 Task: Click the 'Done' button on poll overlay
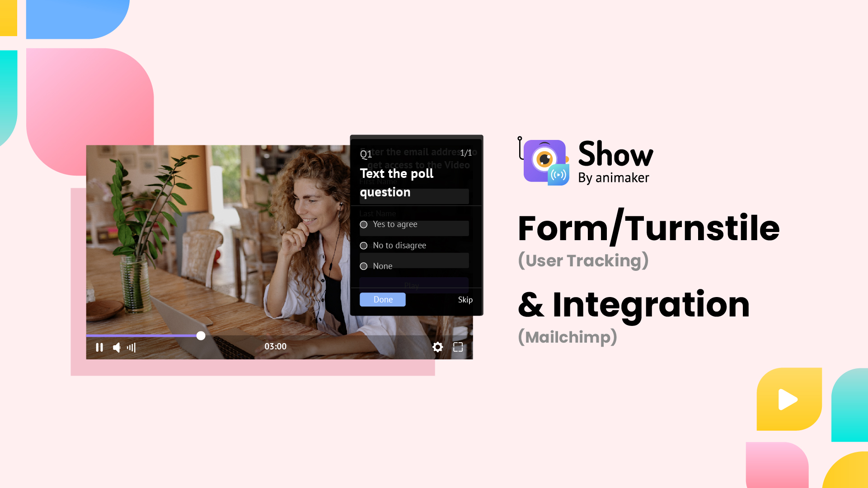[x=383, y=300]
